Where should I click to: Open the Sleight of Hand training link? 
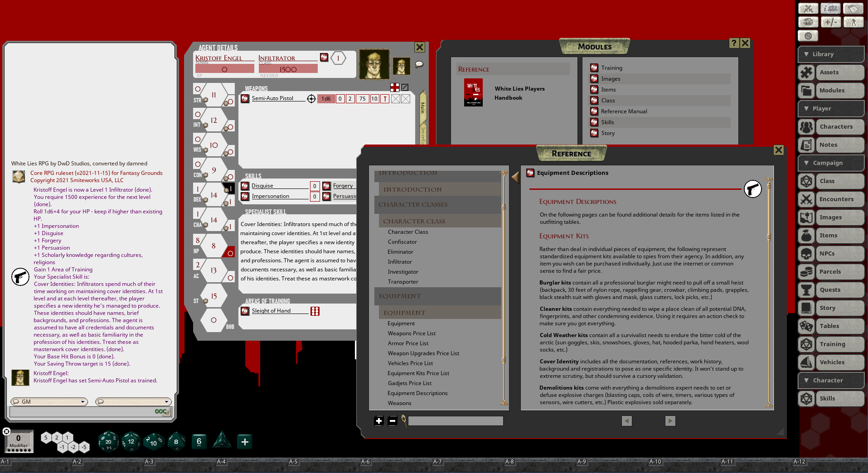tap(271, 311)
